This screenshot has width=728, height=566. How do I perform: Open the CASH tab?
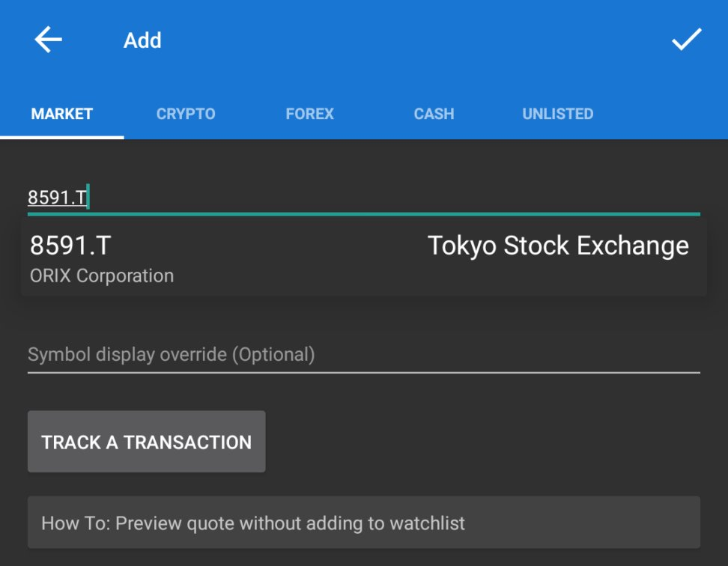434,114
